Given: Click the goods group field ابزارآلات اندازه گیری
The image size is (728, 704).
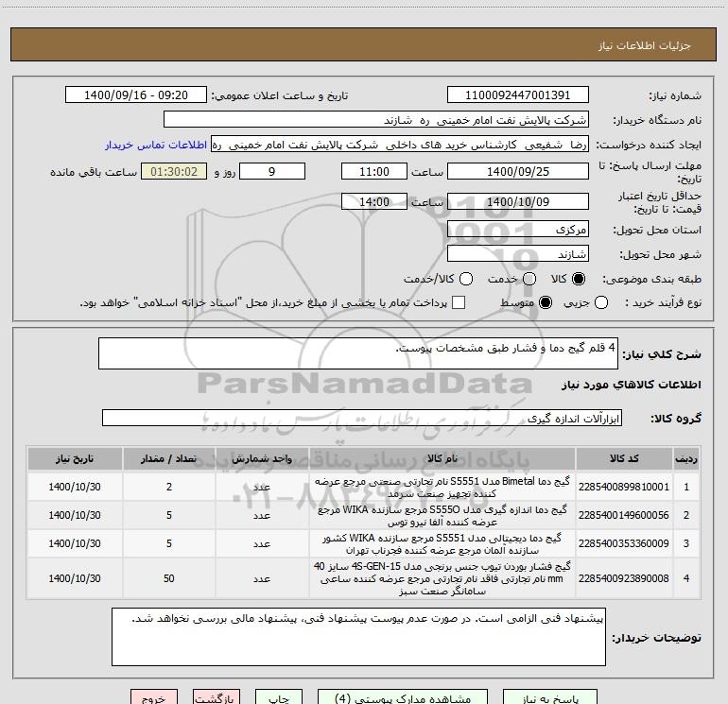Looking at the screenshot, I should coord(362,418).
